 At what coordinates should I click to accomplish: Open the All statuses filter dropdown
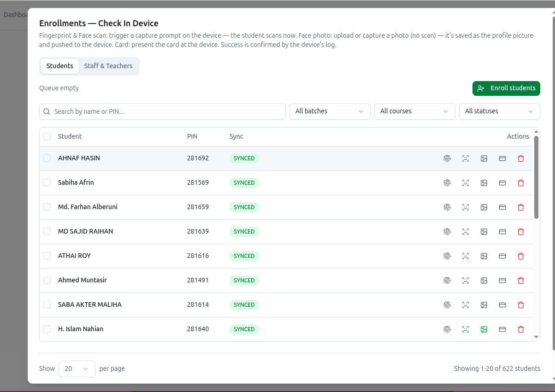point(500,111)
